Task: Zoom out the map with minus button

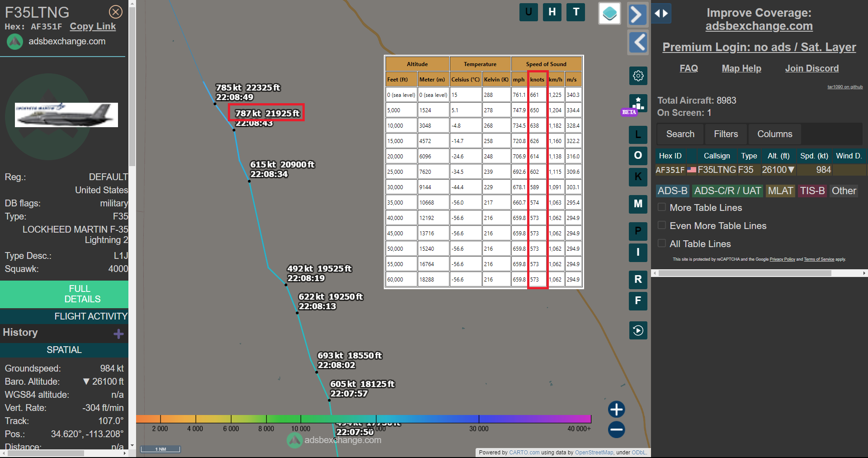Action: 616,429
